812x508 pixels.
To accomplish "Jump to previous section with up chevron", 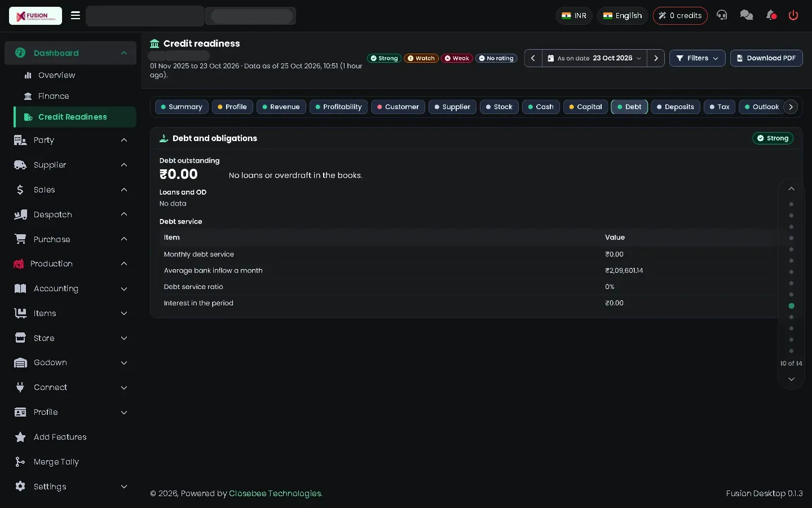I will (x=791, y=189).
